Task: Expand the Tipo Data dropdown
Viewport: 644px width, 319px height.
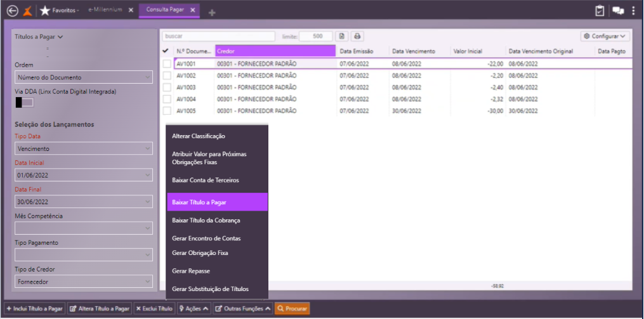Action: [84, 148]
